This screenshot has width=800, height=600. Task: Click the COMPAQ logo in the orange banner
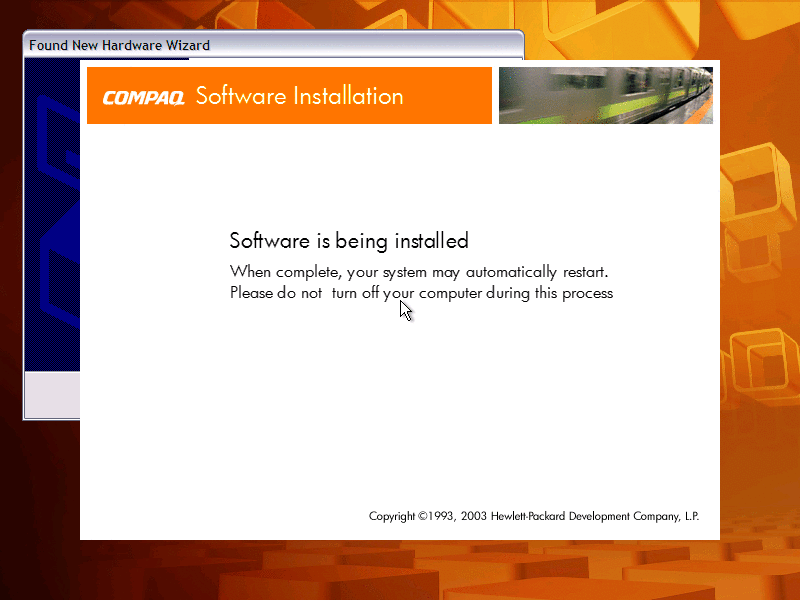point(143,97)
